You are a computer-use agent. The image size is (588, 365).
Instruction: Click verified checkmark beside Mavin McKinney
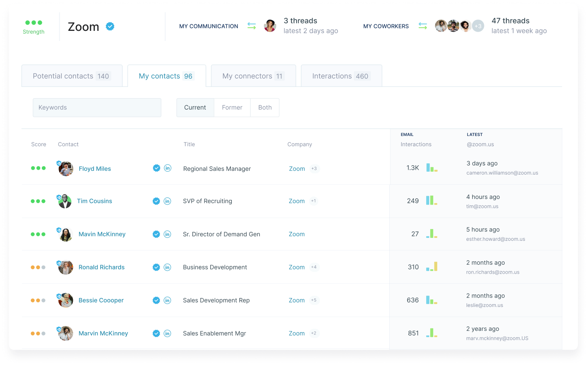pos(156,234)
